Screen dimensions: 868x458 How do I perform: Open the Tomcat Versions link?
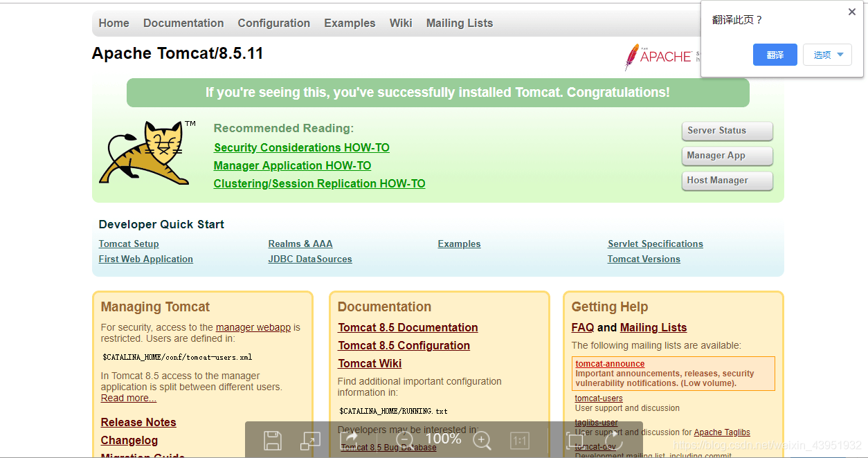[x=644, y=259]
